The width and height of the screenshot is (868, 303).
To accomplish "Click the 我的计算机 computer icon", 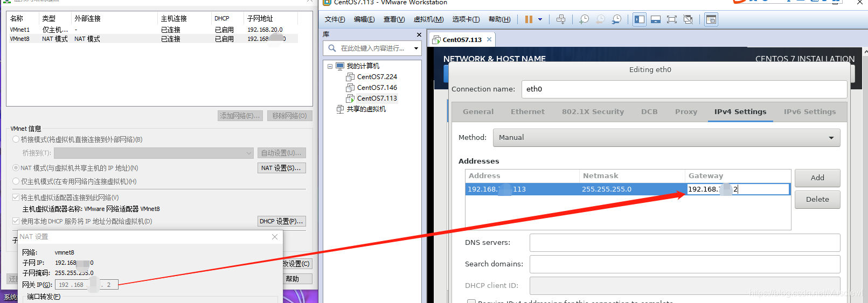I will pos(340,66).
